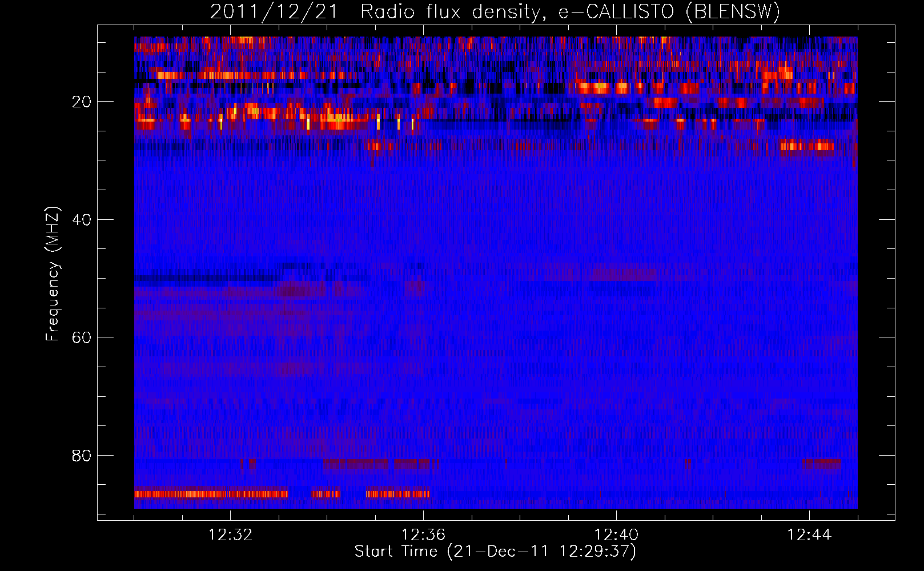Click the '12:36' time axis label

pos(423,535)
